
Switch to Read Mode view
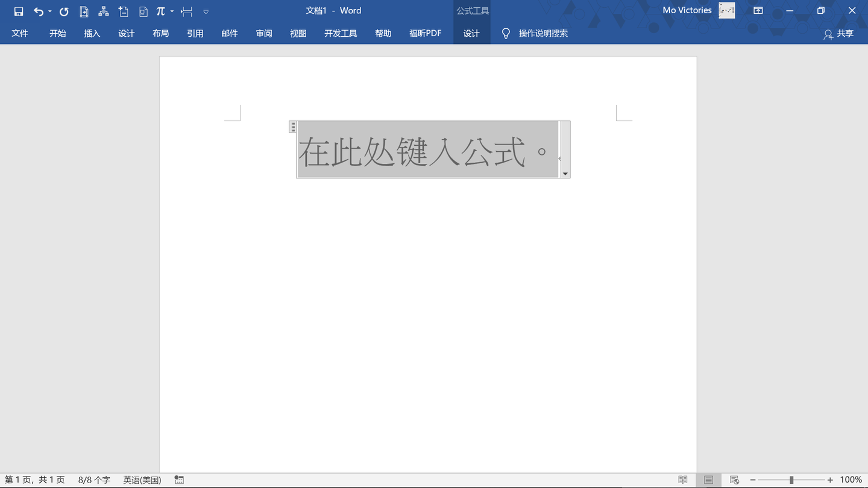tap(683, 480)
